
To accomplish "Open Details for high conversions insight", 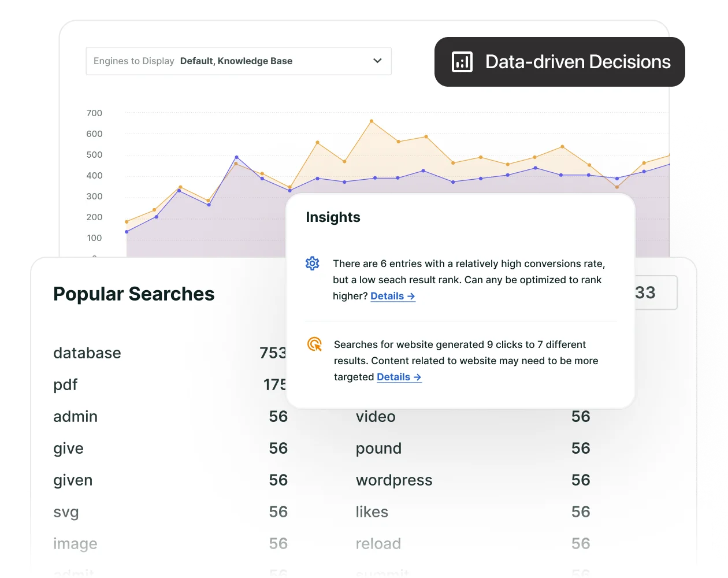I will [x=393, y=296].
